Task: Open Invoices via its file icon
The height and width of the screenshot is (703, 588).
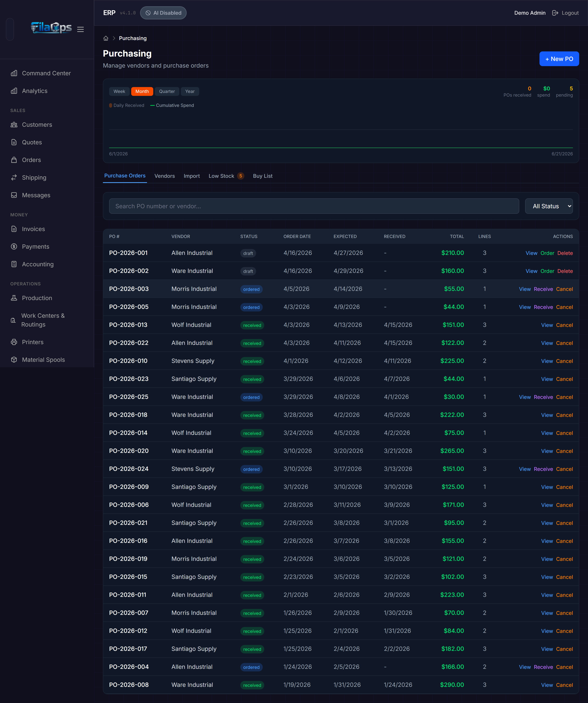Action: 14,229
